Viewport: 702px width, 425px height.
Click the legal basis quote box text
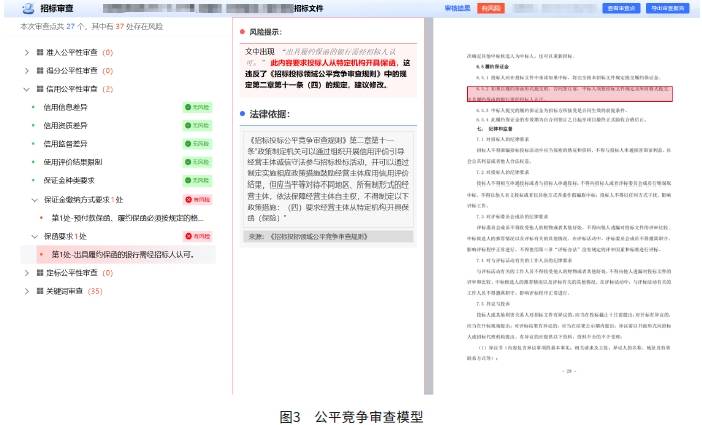[x=328, y=179]
